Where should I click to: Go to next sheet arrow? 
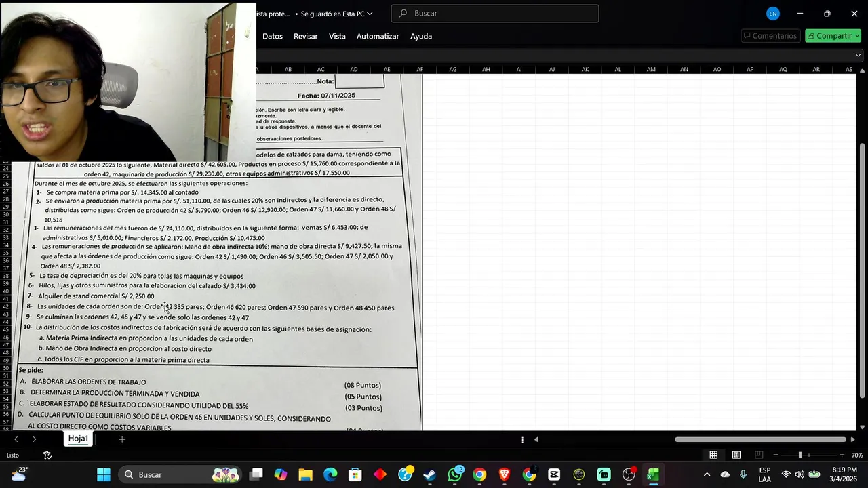(x=34, y=439)
